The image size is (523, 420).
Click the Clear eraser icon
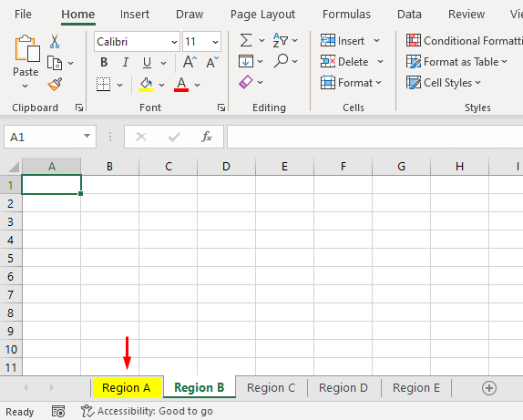point(246,82)
